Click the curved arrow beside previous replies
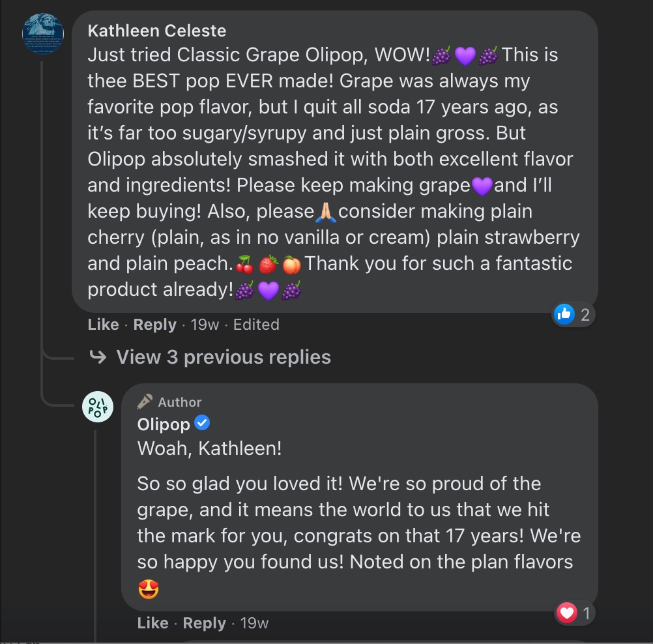This screenshot has width=653, height=644. click(98, 357)
